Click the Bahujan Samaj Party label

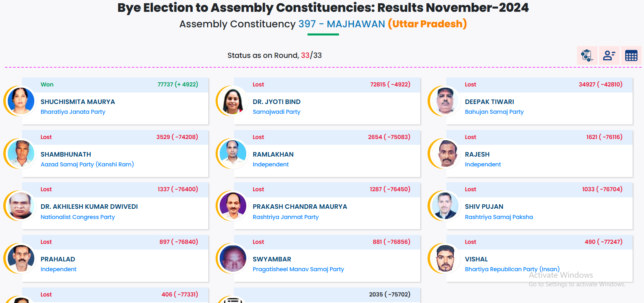(494, 112)
